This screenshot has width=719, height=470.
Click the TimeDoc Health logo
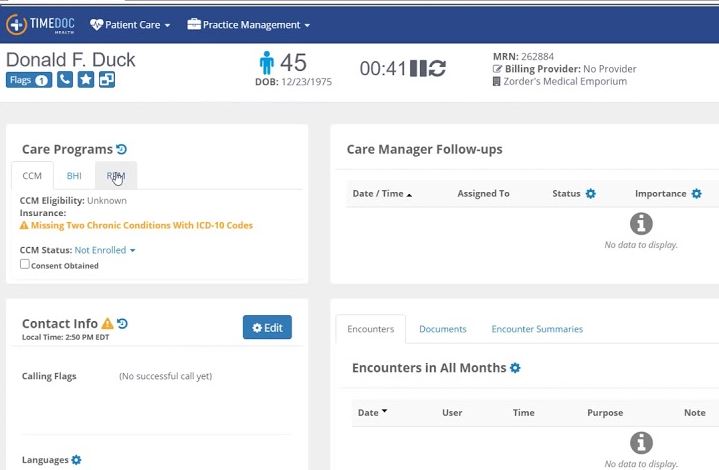[40, 24]
